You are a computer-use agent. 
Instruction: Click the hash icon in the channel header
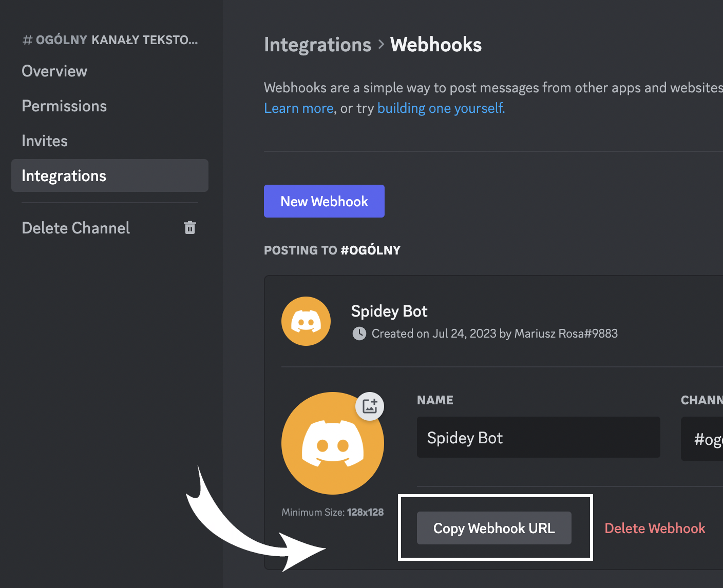pos(26,40)
